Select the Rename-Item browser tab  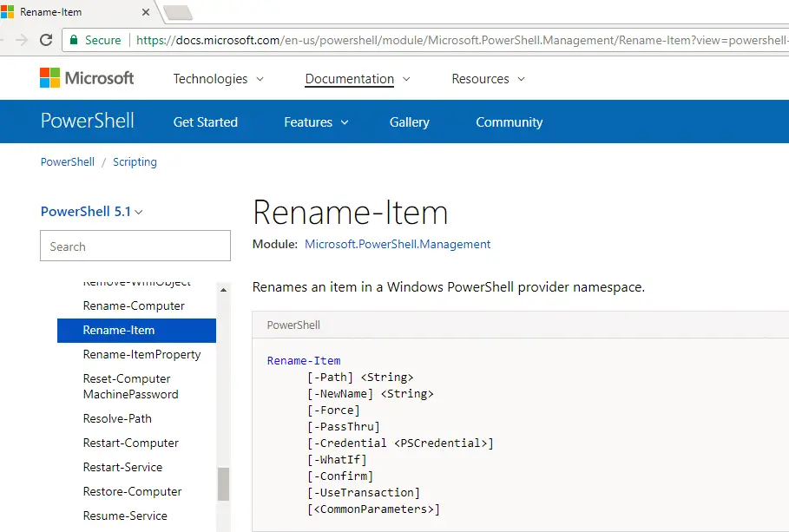pos(77,12)
